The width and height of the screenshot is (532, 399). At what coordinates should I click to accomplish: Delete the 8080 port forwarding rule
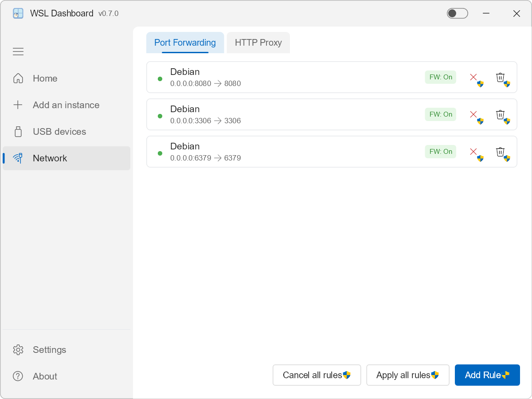point(500,77)
